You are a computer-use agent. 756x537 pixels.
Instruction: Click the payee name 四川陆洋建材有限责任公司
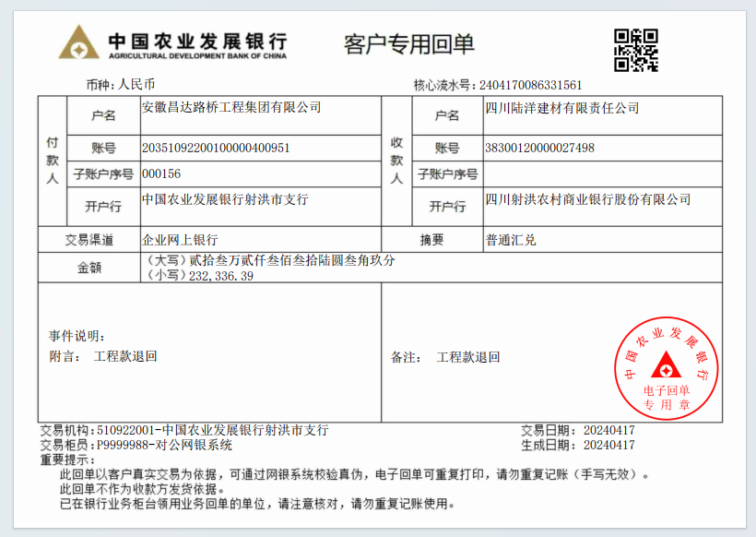[561, 108]
